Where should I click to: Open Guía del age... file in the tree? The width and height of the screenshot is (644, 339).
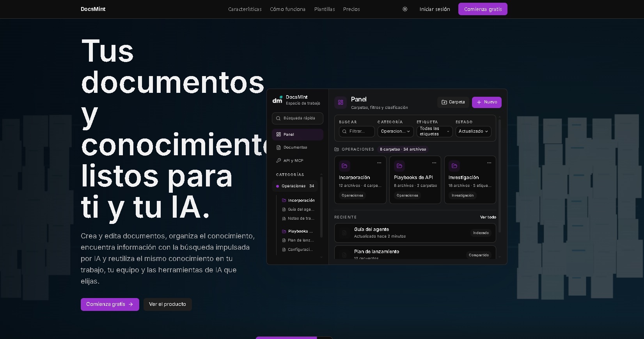point(298,209)
